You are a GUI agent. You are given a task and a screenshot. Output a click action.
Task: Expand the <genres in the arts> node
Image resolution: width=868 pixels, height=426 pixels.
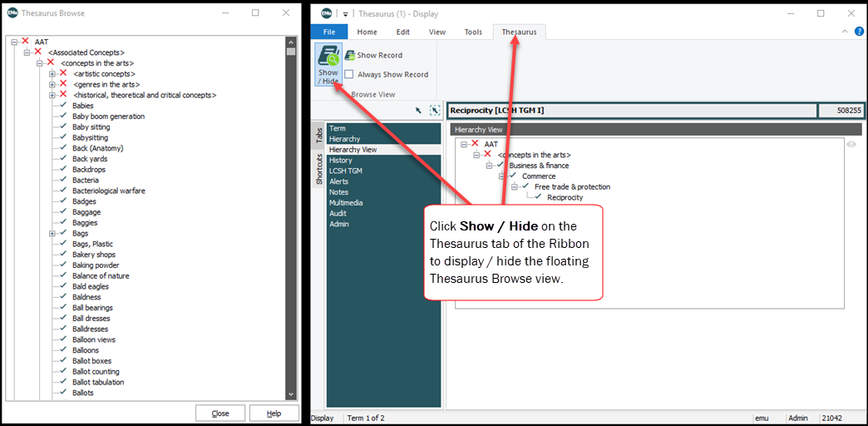click(52, 84)
